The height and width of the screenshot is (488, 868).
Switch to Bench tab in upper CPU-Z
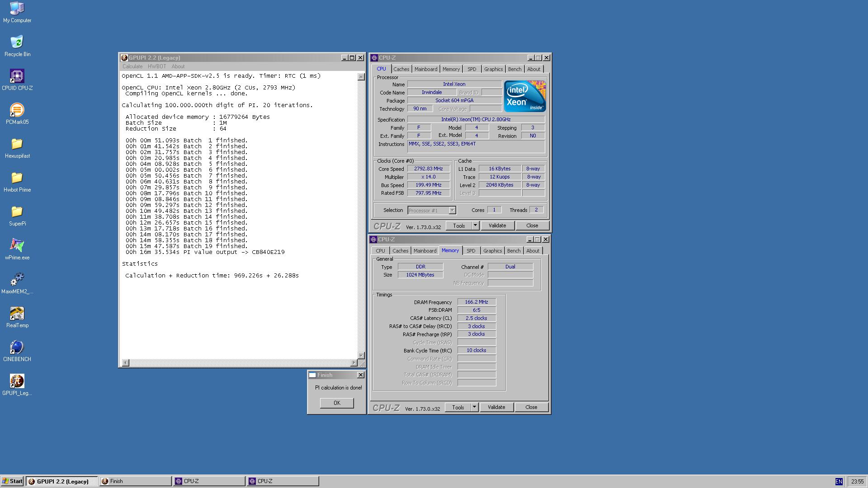pos(514,69)
